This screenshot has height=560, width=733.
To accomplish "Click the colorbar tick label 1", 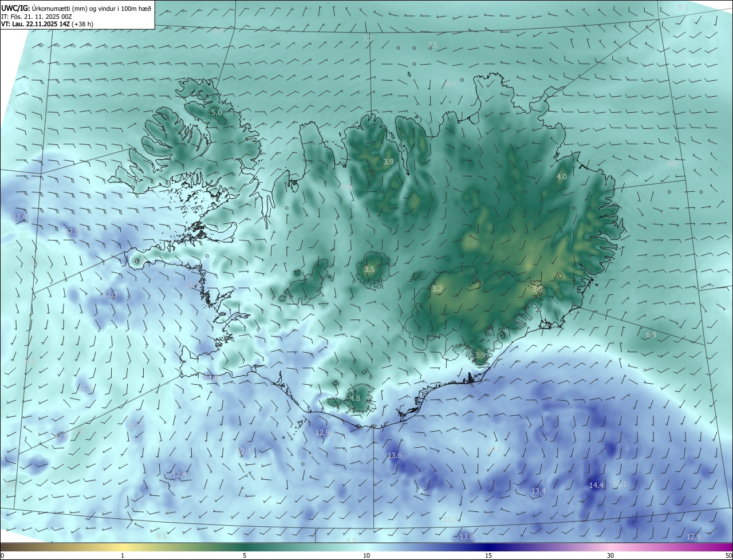I will pyautogui.click(x=123, y=555).
